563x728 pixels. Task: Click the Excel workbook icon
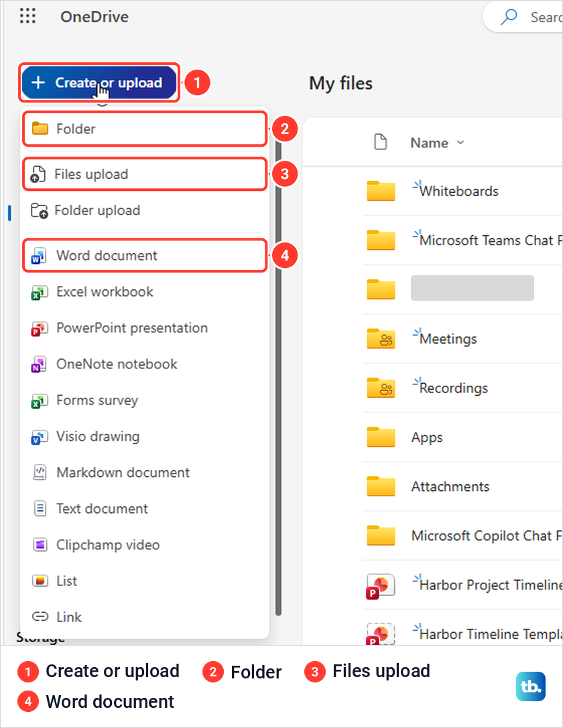point(39,293)
